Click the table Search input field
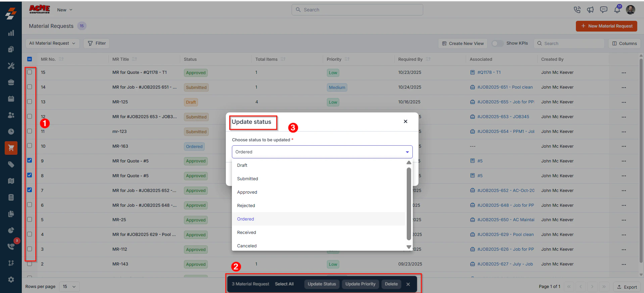The image size is (644, 293). [569, 43]
